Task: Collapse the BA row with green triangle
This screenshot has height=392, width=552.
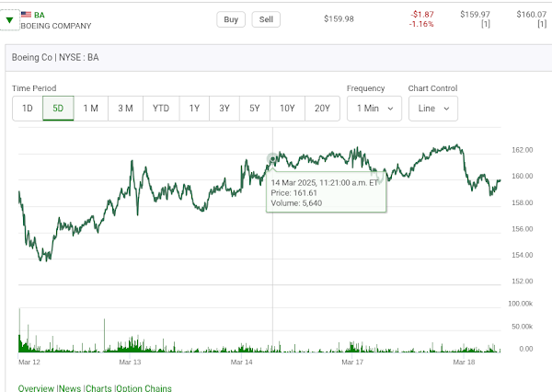Action: point(9,20)
